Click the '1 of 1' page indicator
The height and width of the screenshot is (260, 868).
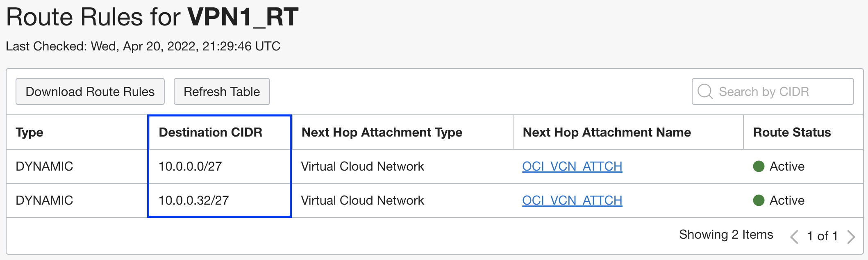click(x=822, y=236)
